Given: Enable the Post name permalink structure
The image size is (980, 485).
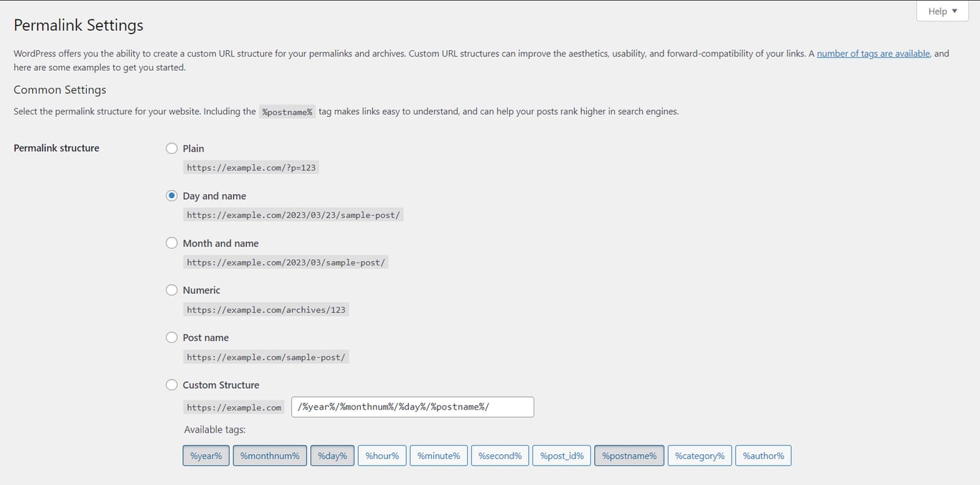Looking at the screenshot, I should [171, 337].
